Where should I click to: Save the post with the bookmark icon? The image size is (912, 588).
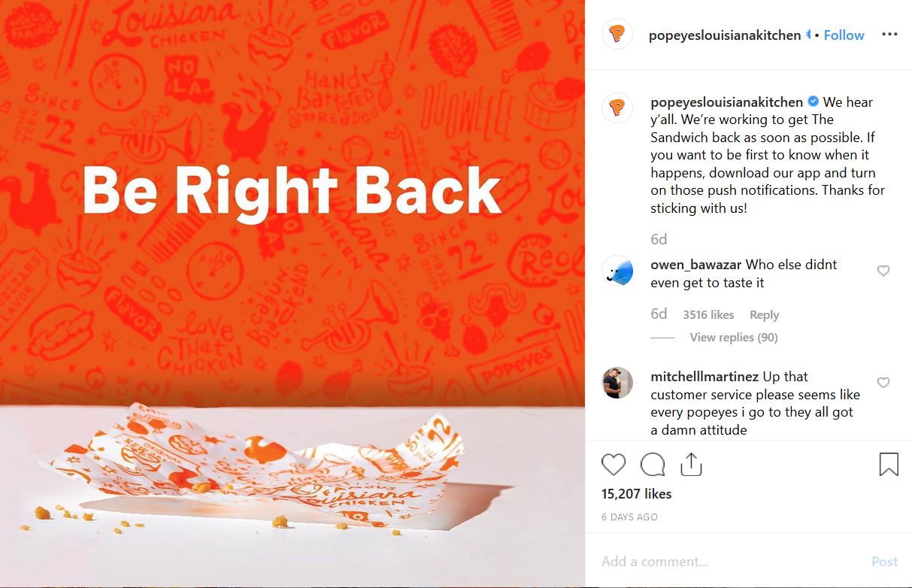coord(889,465)
